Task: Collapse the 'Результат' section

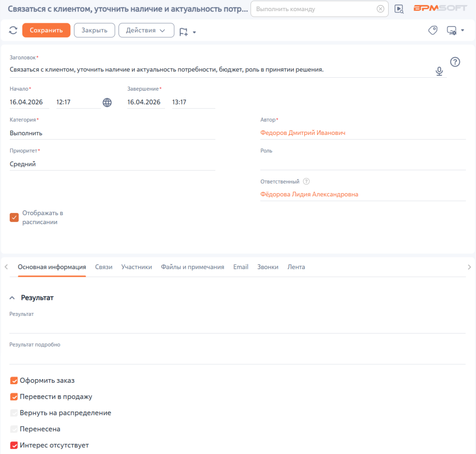Action: [12, 298]
